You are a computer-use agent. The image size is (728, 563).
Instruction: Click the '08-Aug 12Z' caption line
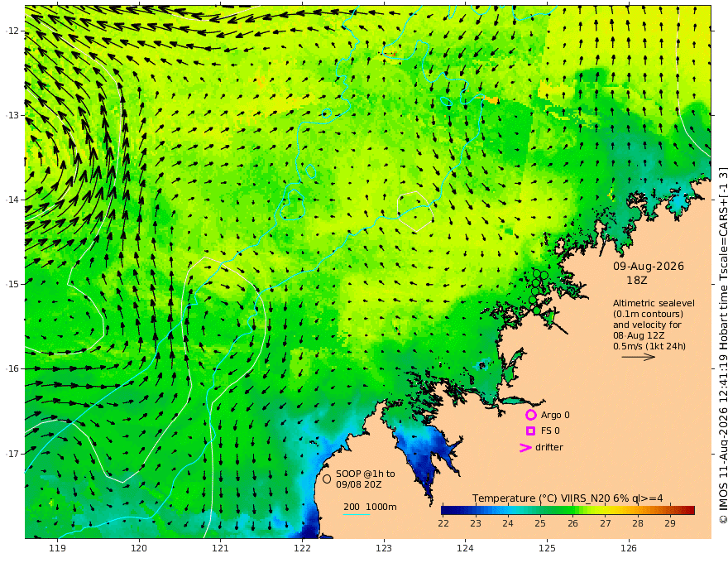[639, 335]
